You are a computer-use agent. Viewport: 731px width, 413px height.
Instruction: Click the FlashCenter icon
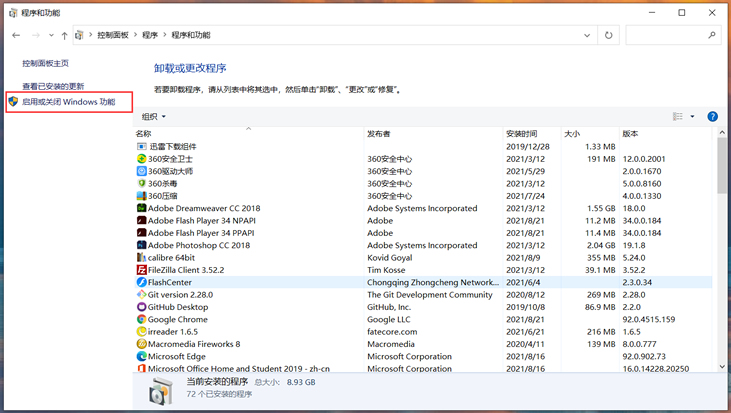point(142,282)
